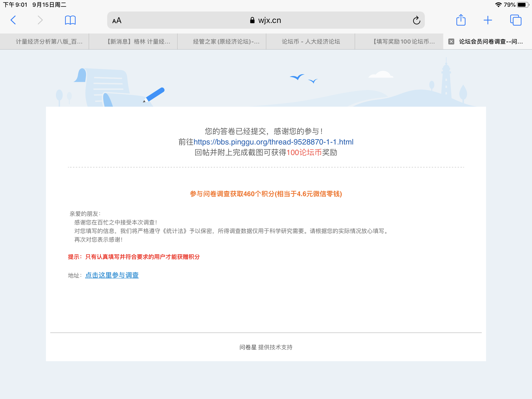532x399 pixels.
Task: Show the tab overview icon
Action: click(516, 20)
